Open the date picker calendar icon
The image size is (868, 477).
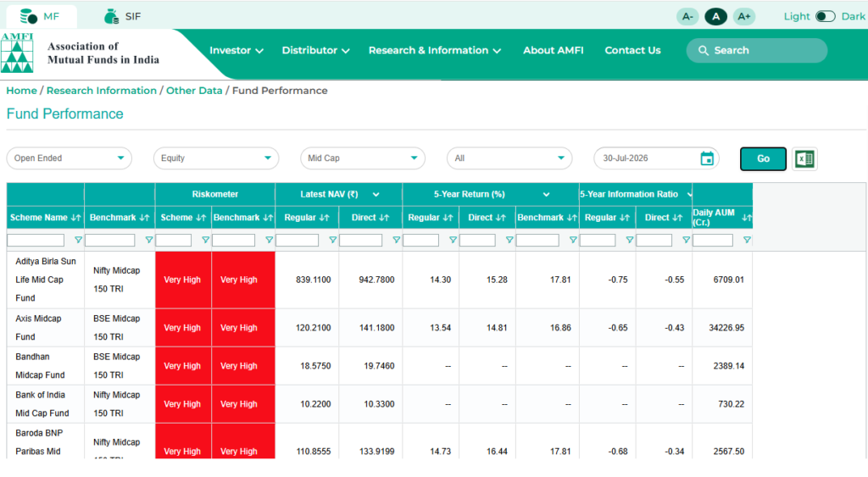[707, 158]
